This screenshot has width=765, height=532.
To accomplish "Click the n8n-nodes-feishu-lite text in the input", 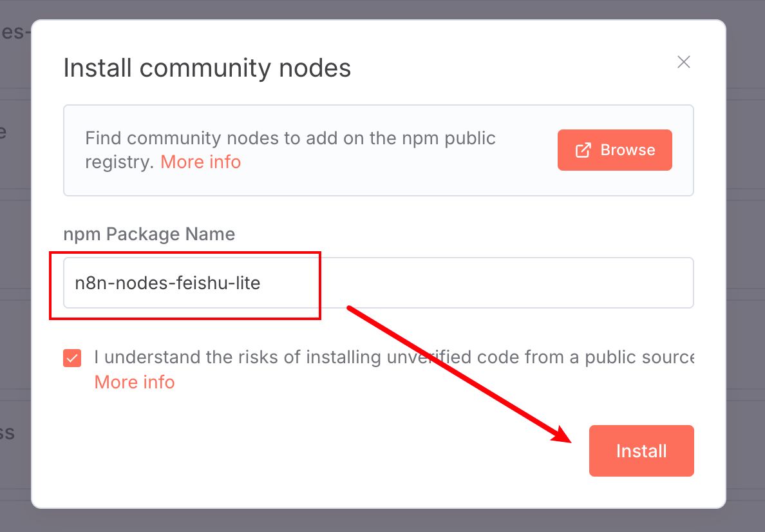I will coord(167,283).
